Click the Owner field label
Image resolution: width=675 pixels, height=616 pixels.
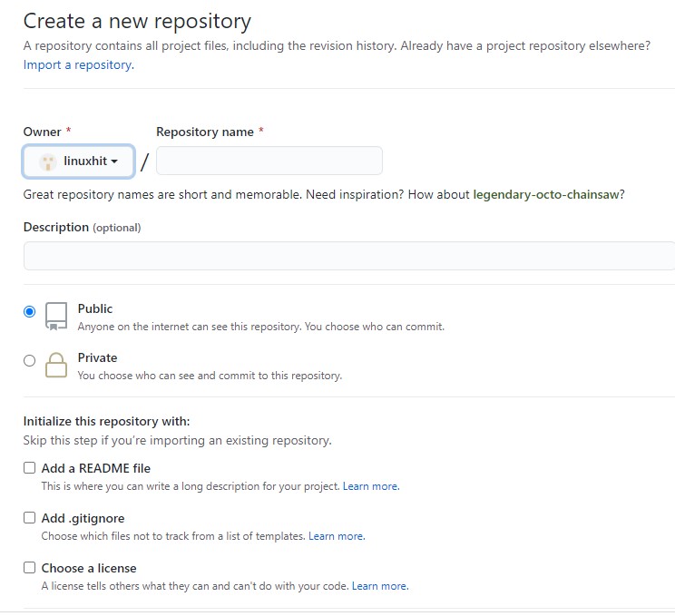[42, 132]
